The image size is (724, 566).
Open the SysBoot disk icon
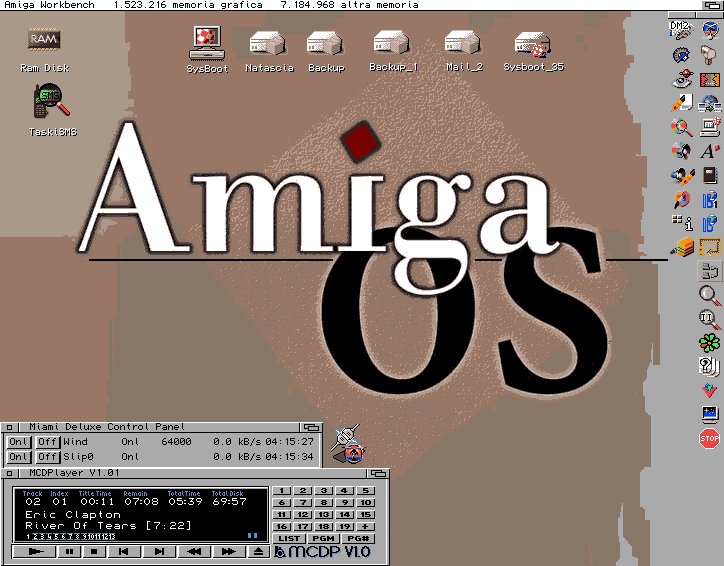(x=207, y=49)
